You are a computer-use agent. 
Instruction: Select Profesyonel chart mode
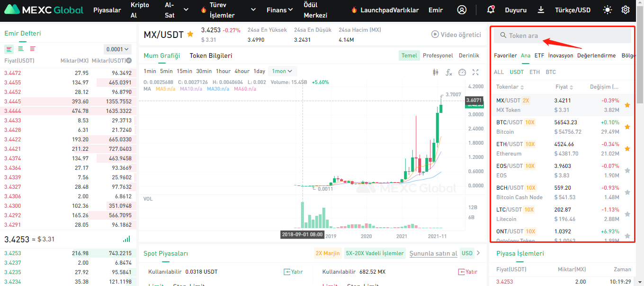438,55
